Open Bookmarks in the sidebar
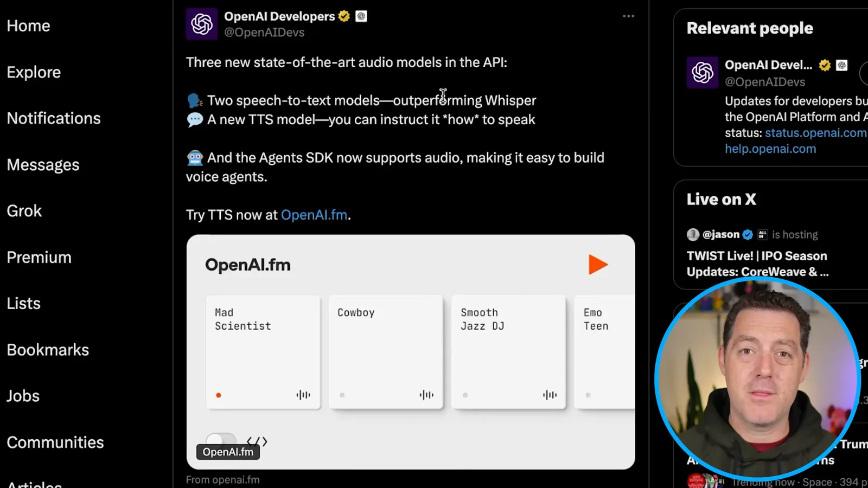Viewport: 868px width, 488px height. [48, 350]
